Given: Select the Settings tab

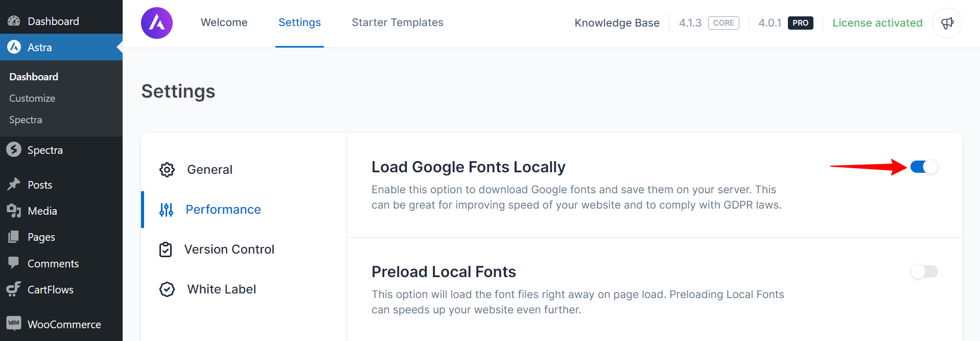Looking at the screenshot, I should point(299,22).
